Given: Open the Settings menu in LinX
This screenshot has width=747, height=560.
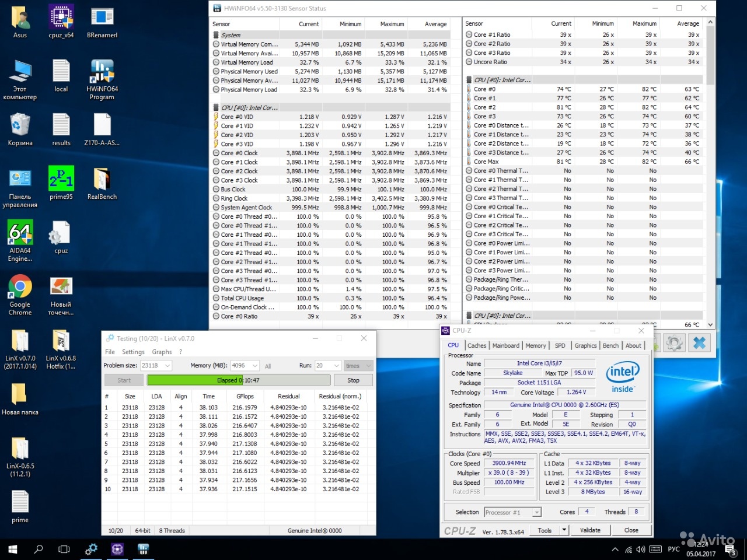Looking at the screenshot, I should pos(133,352).
